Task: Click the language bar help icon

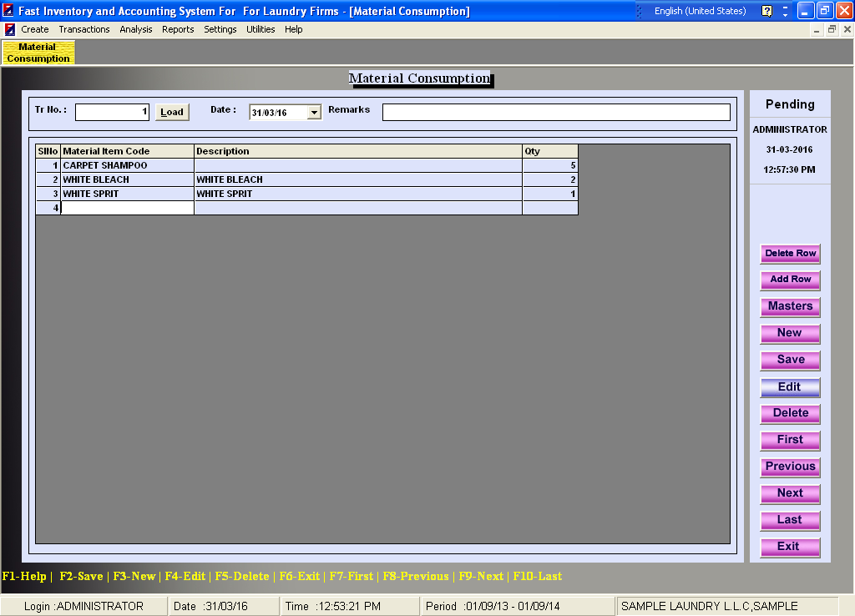Action: [x=766, y=12]
